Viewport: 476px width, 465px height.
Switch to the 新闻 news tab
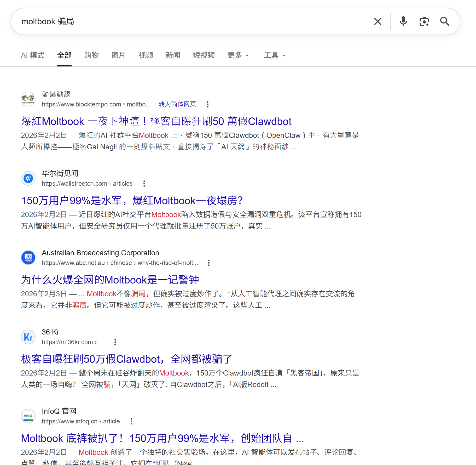click(x=173, y=55)
